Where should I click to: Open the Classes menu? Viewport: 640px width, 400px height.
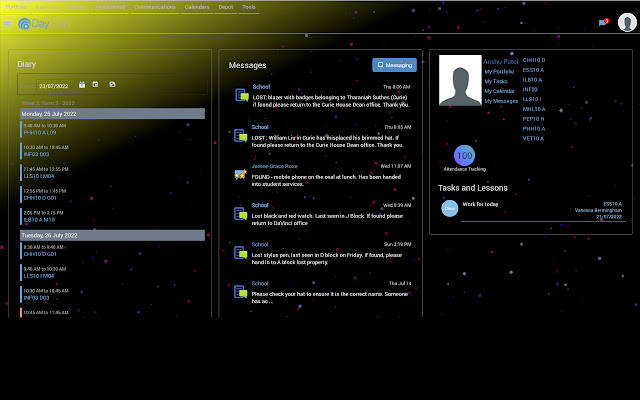[76, 7]
